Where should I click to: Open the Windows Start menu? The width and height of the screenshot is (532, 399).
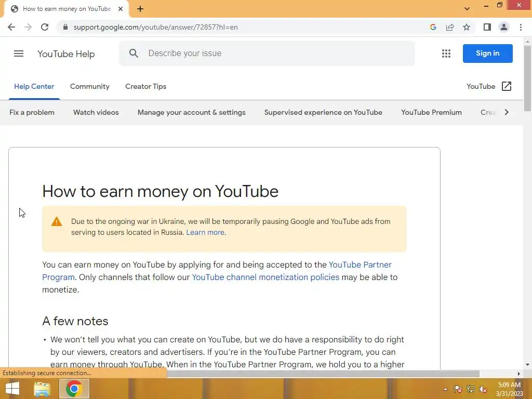coord(12,389)
